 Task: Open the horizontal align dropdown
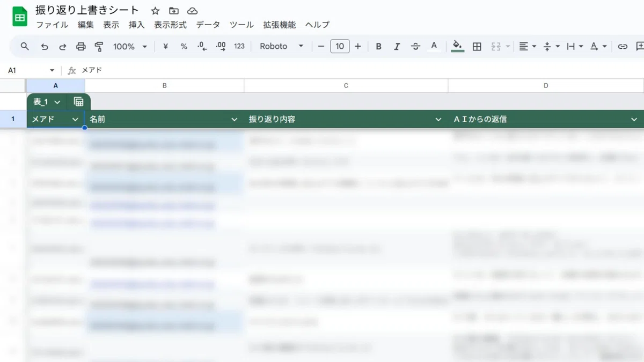pyautogui.click(x=528, y=47)
